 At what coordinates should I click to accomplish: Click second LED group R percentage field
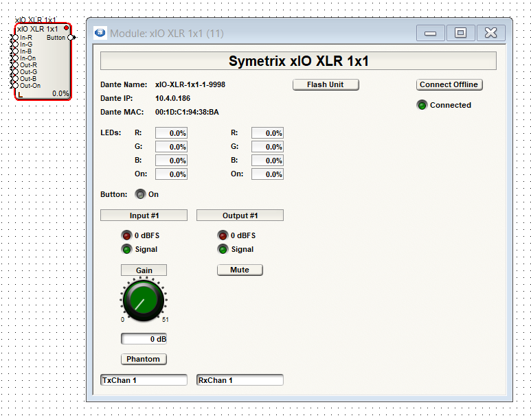click(267, 133)
